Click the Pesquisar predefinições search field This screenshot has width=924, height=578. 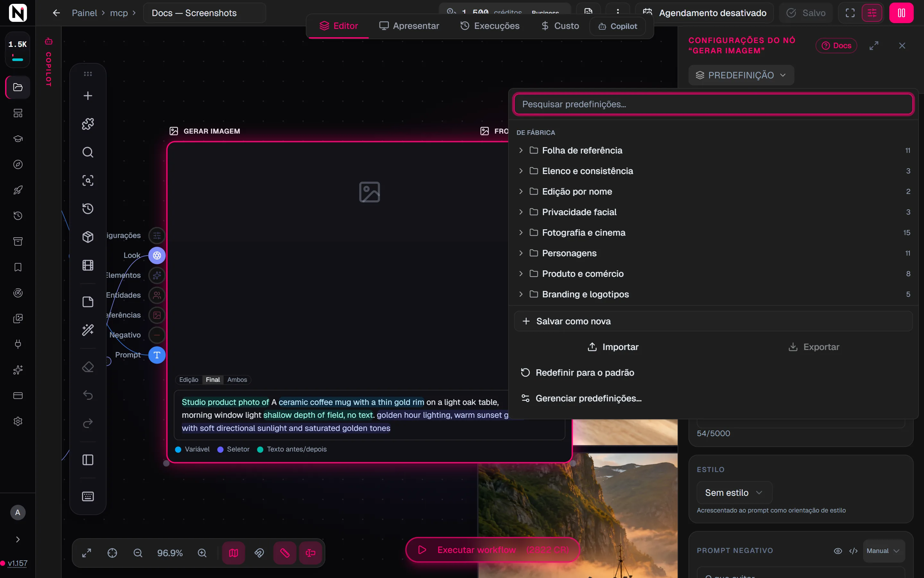point(713,104)
